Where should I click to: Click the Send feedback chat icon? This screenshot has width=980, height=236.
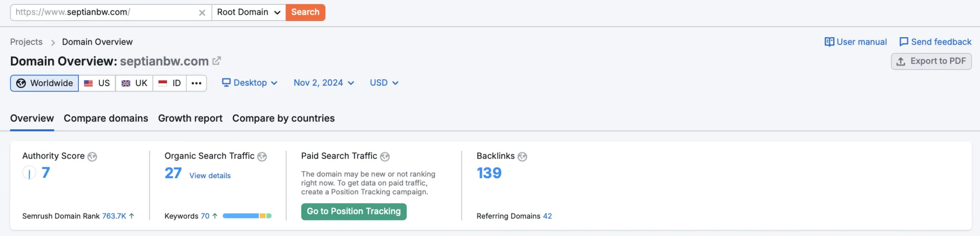(x=904, y=42)
